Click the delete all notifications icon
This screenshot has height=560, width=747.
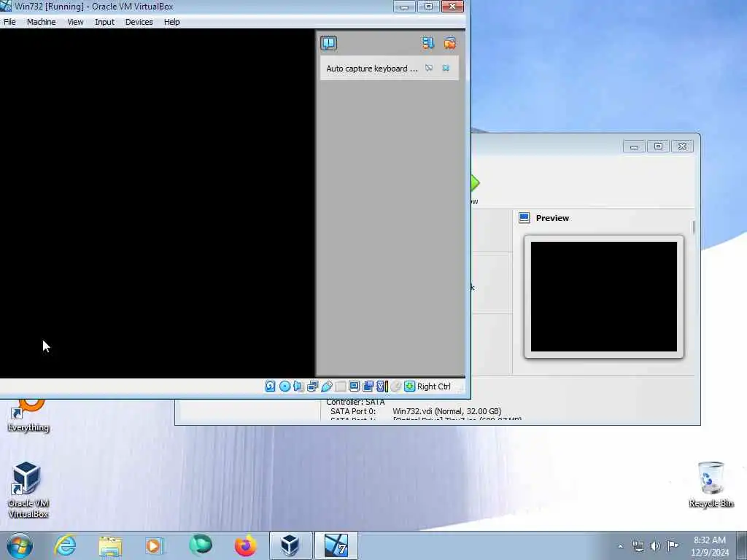[x=449, y=43]
